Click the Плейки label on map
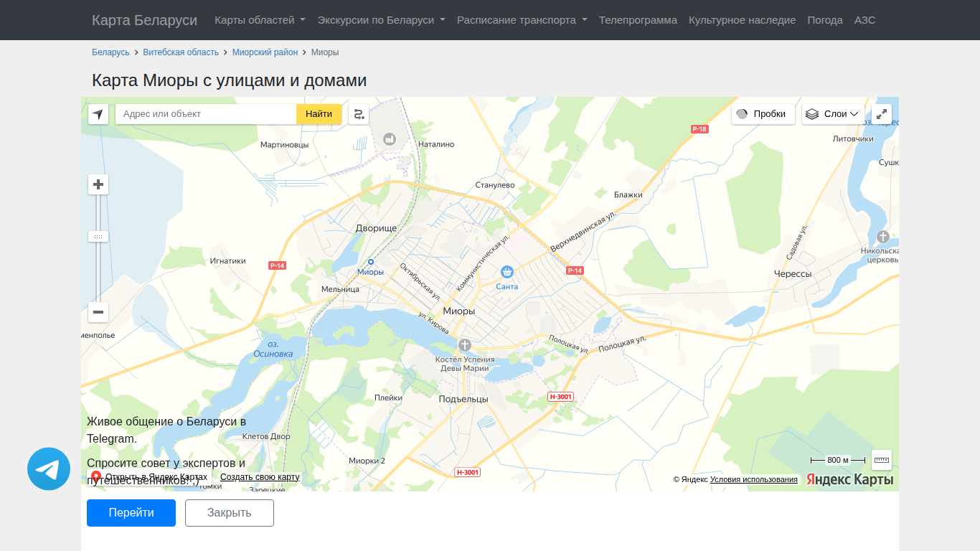This screenshot has height=551, width=980. tap(388, 398)
